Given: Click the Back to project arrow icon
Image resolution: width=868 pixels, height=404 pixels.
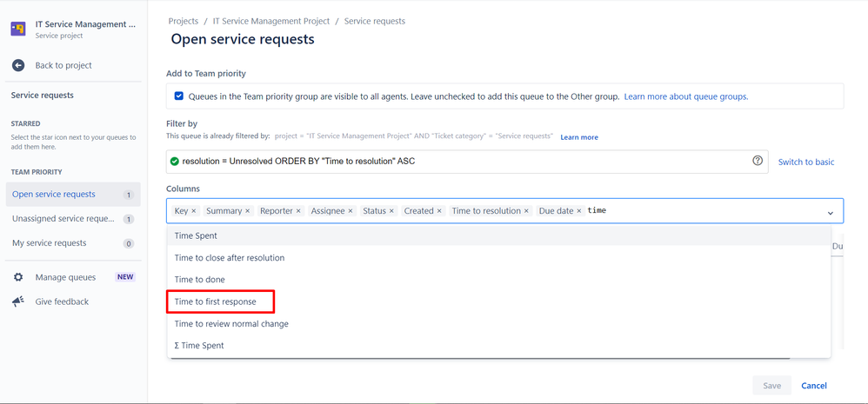Looking at the screenshot, I should (18, 65).
